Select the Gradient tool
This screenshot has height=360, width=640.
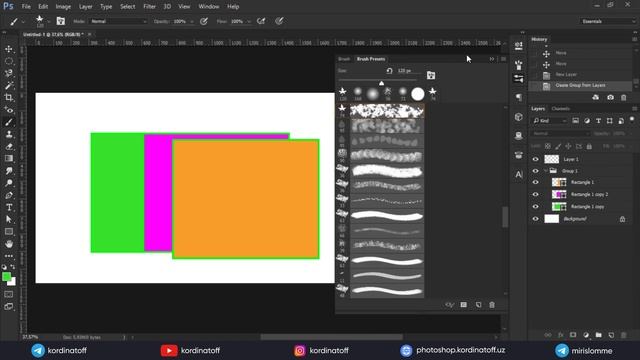click(9, 159)
